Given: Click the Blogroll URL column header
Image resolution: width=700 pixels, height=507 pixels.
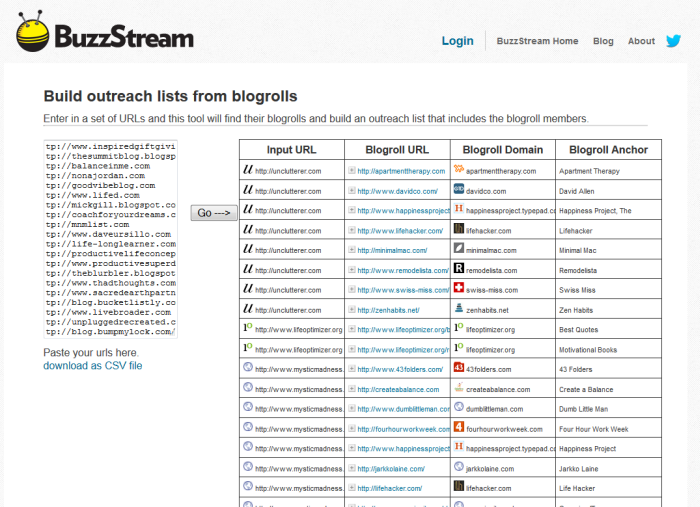Looking at the screenshot, I should pyautogui.click(x=397, y=150).
